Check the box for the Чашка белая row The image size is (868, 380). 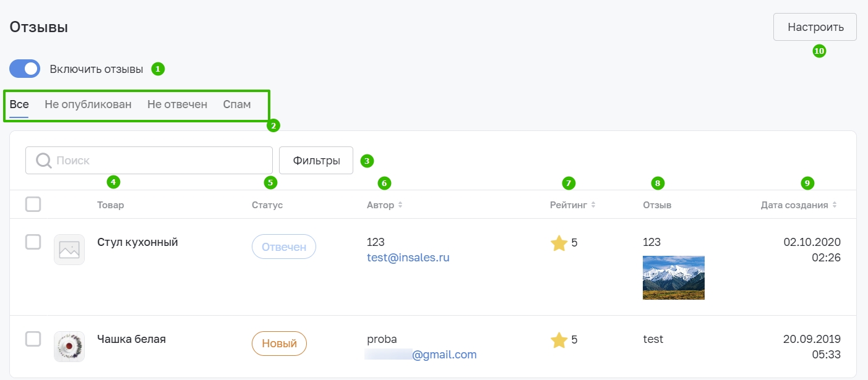(33, 339)
